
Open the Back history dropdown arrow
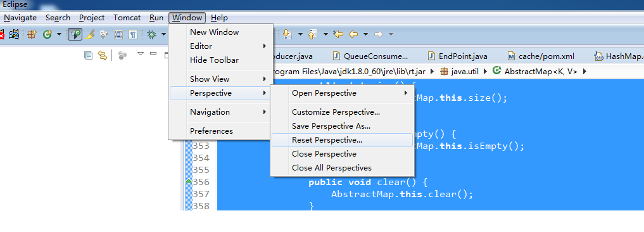click(365, 35)
